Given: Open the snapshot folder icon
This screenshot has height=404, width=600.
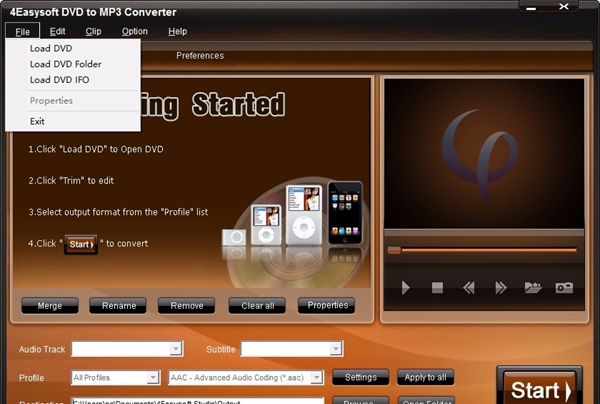Looking at the screenshot, I should [533, 287].
